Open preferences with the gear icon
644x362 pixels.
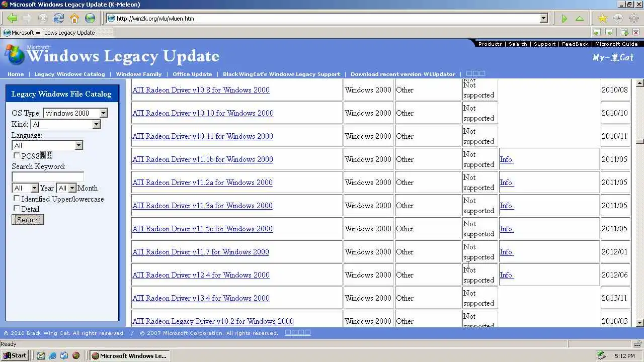[x=633, y=19]
